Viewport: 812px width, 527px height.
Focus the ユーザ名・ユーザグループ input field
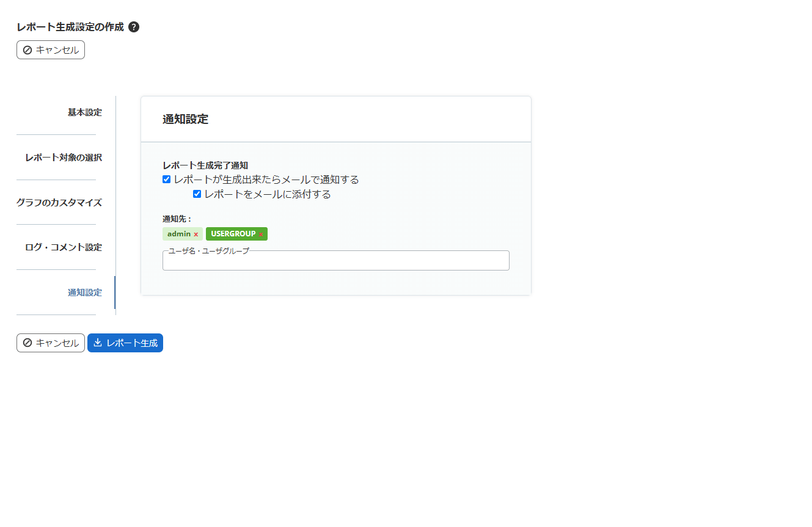(336, 261)
